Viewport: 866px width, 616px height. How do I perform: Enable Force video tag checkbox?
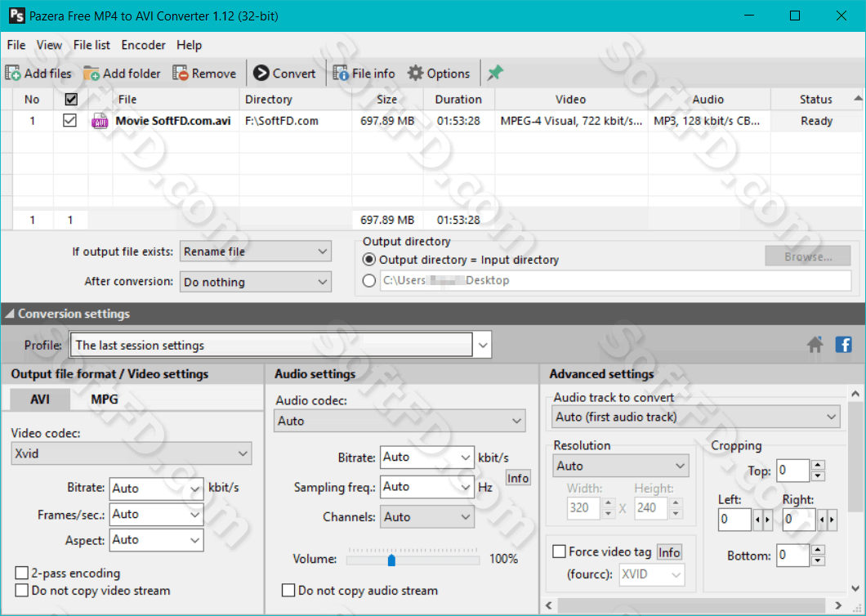[x=559, y=552]
